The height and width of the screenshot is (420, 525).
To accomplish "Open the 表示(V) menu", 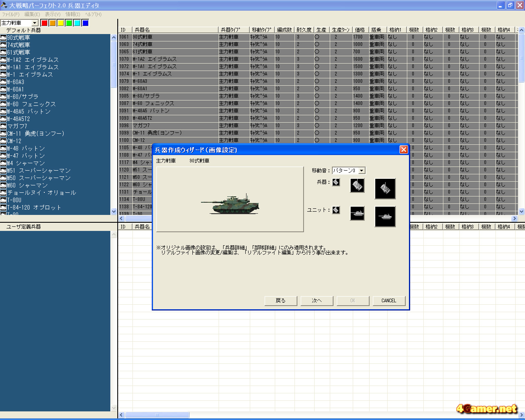I will [x=52, y=14].
